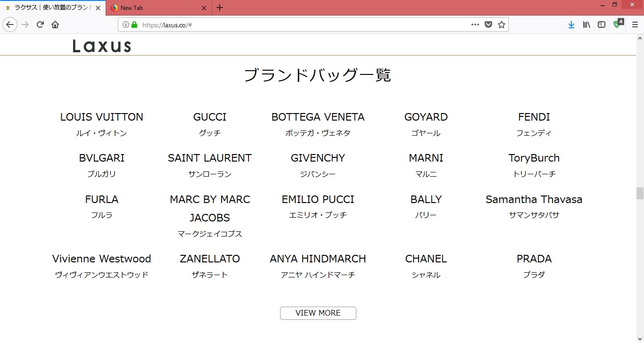Bookmark this page with the star icon
644x342 pixels.
coord(502,24)
